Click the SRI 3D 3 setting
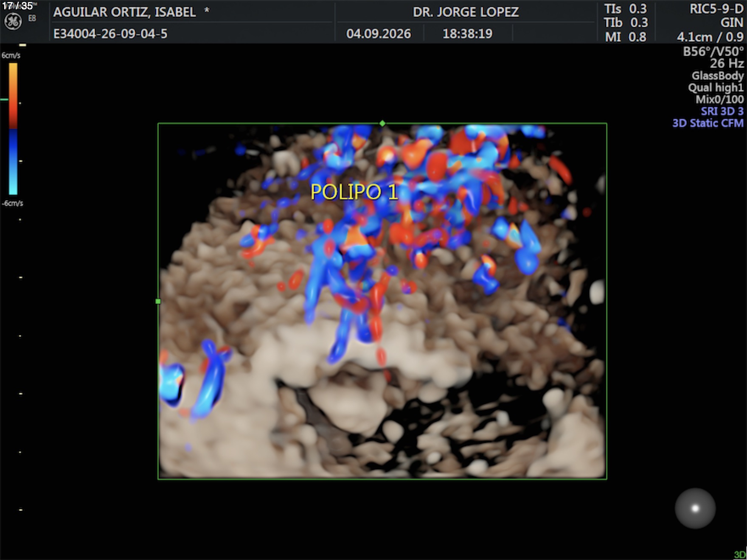The height and width of the screenshot is (560, 747). pos(722,111)
